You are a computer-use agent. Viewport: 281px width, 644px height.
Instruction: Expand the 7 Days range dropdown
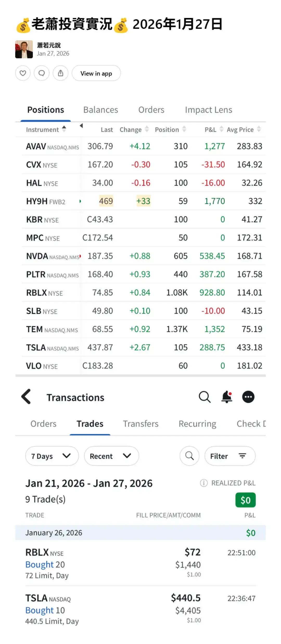(x=52, y=456)
